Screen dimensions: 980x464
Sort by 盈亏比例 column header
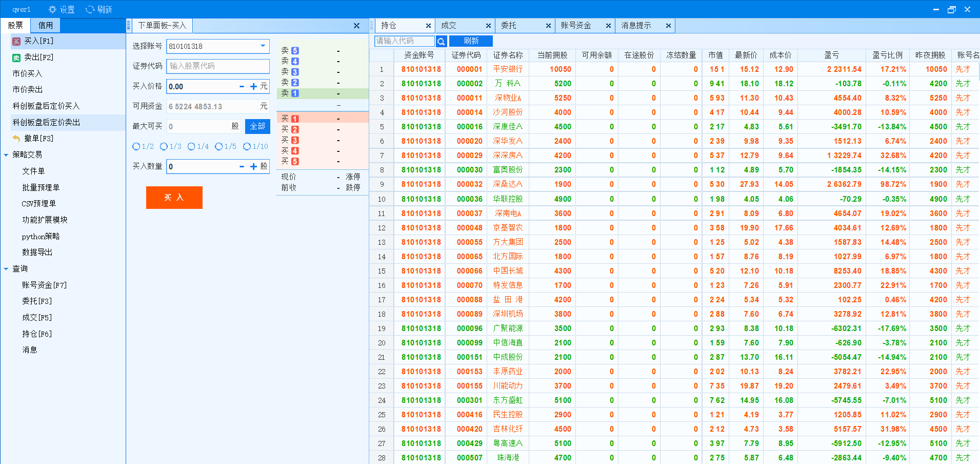(x=887, y=55)
